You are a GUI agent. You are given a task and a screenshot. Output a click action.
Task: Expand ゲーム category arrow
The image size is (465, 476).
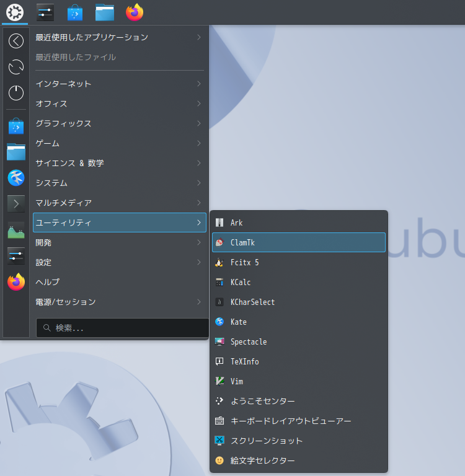[199, 143]
